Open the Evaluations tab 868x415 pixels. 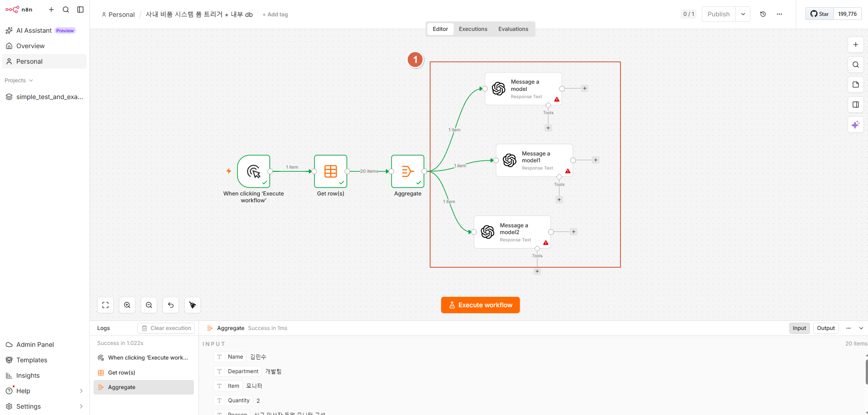513,29
